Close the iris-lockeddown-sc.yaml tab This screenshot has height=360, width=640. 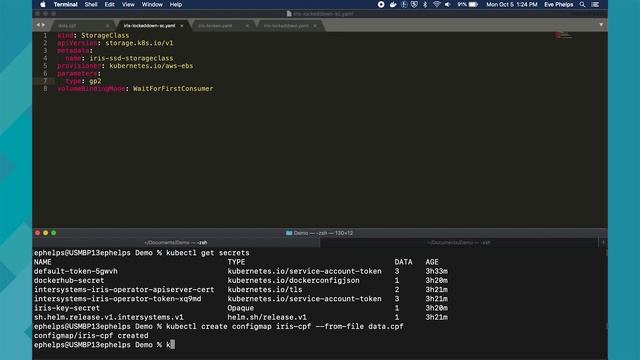182,26
